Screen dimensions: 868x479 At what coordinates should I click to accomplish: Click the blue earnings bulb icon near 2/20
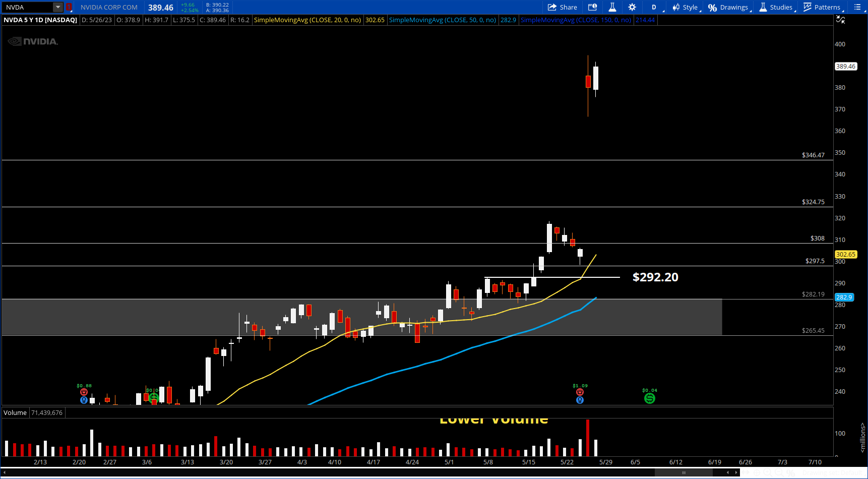point(84,400)
